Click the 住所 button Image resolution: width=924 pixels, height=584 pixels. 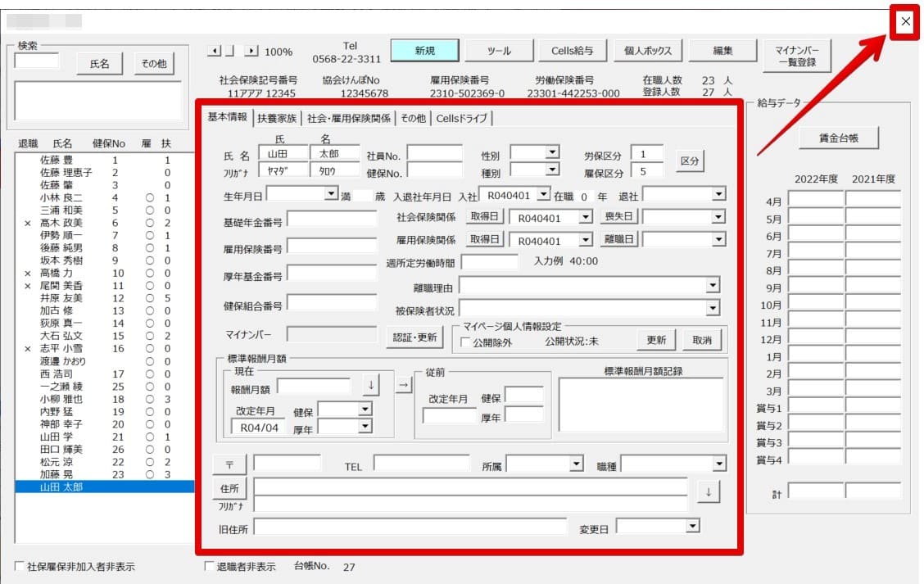[230, 488]
